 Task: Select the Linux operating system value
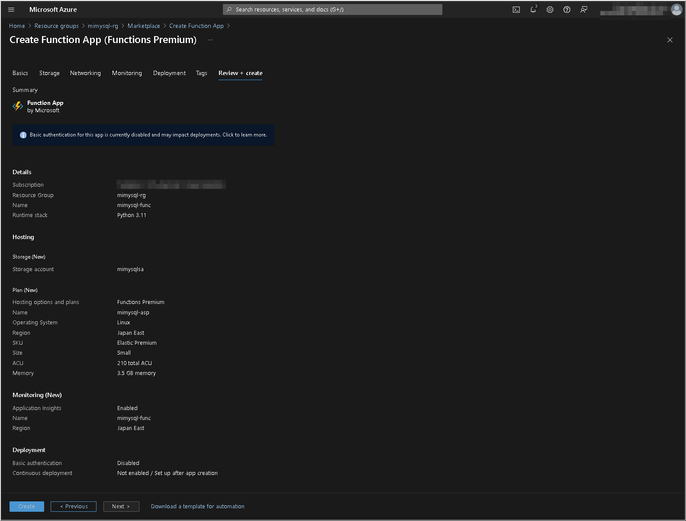click(x=123, y=323)
